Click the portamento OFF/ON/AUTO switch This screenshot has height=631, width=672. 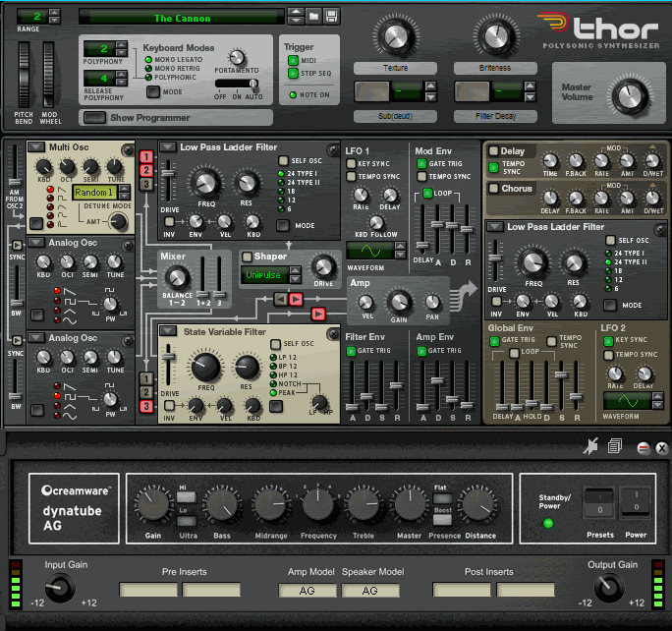click(237, 84)
